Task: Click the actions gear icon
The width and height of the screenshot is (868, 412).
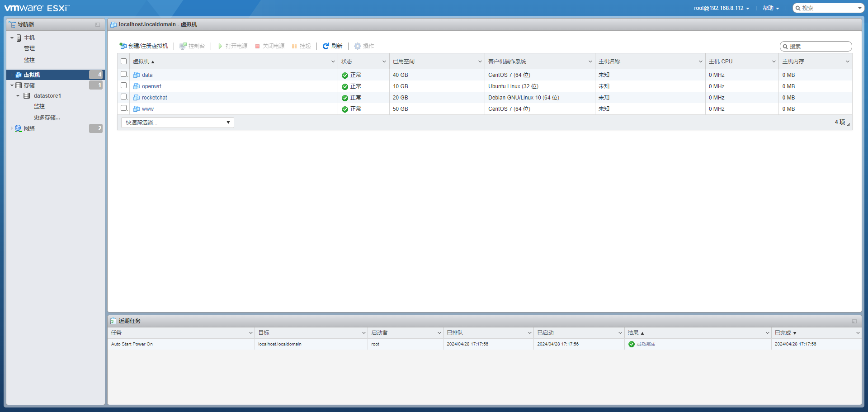Action: point(358,46)
